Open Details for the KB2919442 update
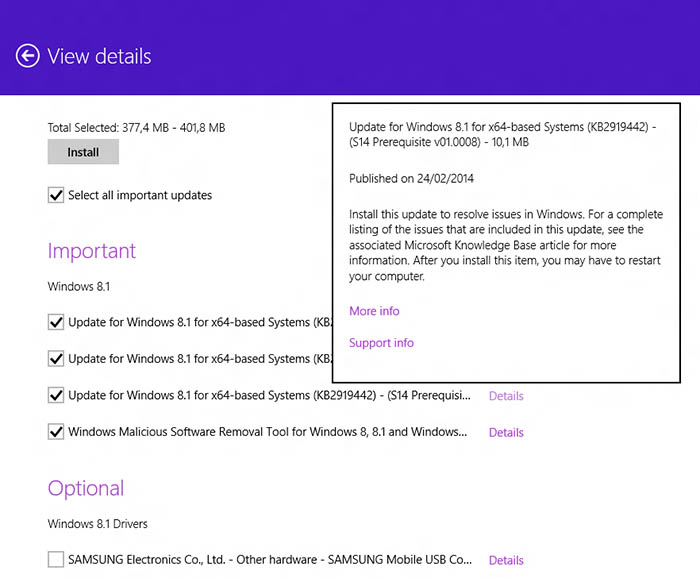This screenshot has width=700, height=578. tap(506, 396)
